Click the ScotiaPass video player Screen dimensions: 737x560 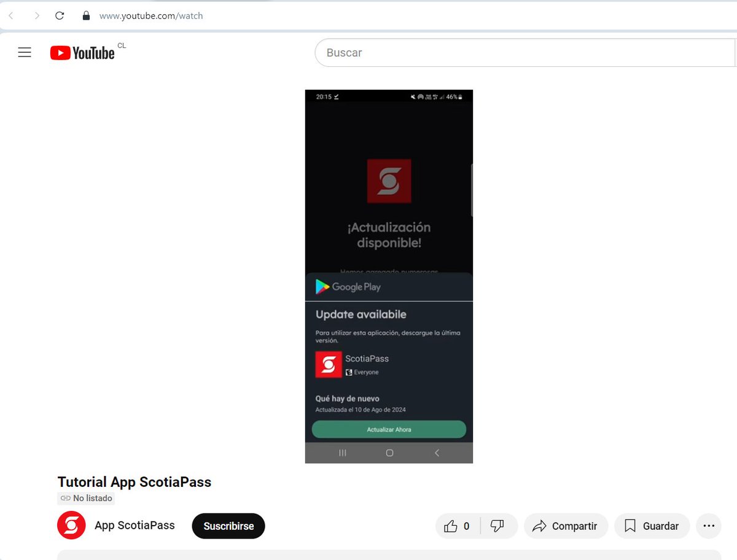(x=389, y=276)
